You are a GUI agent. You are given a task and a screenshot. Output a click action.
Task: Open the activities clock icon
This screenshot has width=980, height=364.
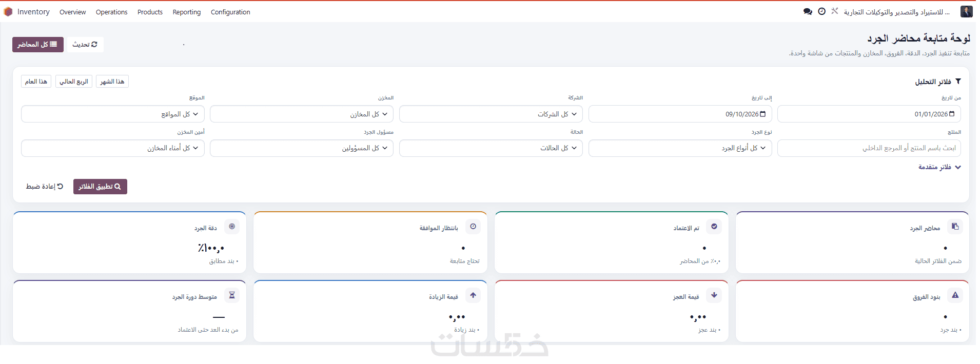pos(822,11)
